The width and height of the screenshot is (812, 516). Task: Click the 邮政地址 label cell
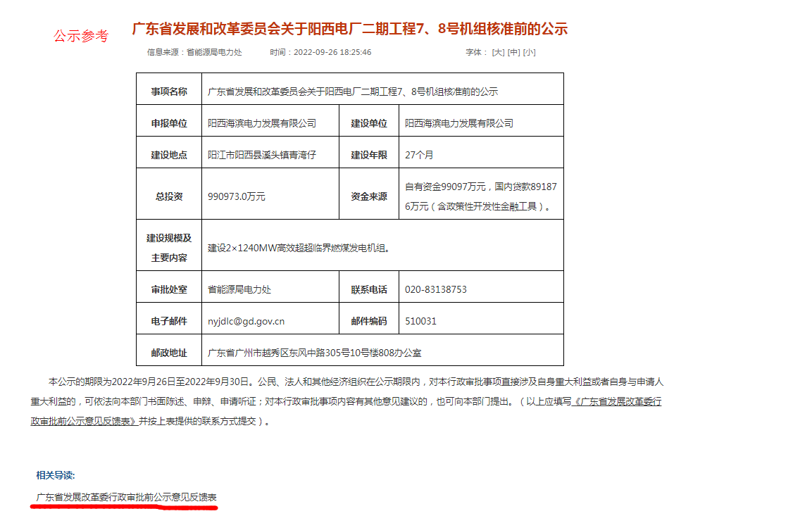[x=169, y=350]
